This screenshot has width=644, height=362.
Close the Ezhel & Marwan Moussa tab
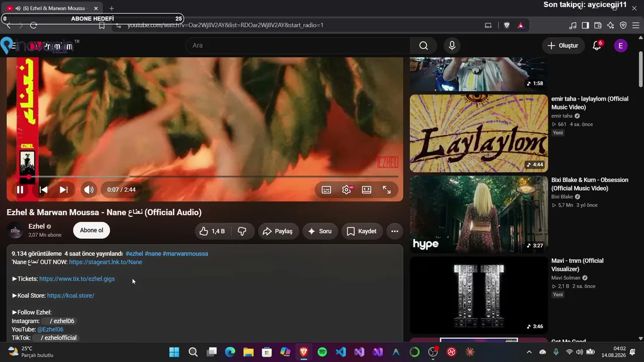96,8
